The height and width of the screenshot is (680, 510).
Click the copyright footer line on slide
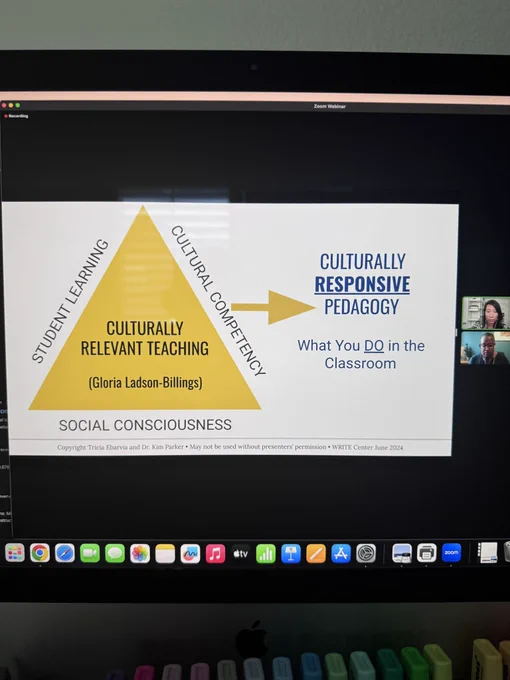point(230,447)
